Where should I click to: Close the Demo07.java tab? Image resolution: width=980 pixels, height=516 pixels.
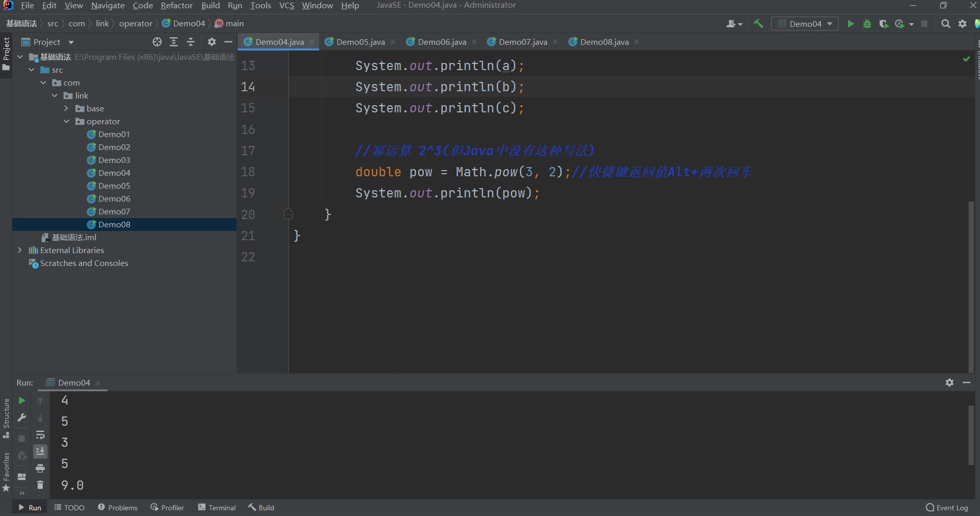coord(555,42)
